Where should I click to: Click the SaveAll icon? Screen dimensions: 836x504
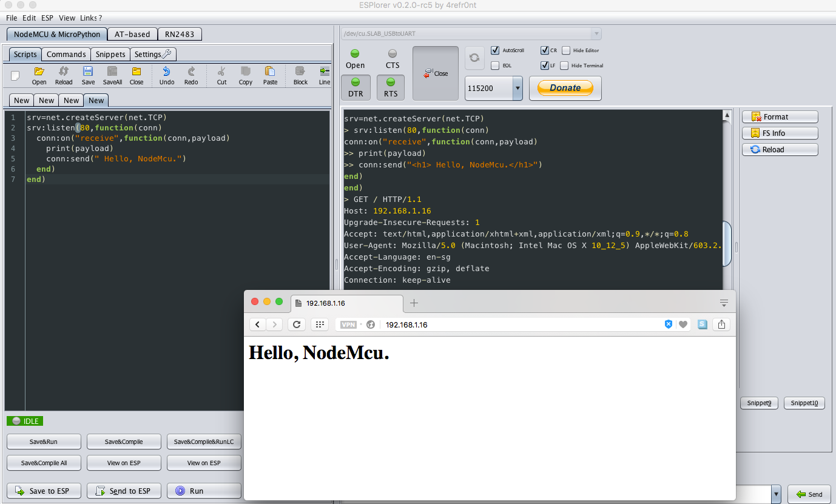112,74
